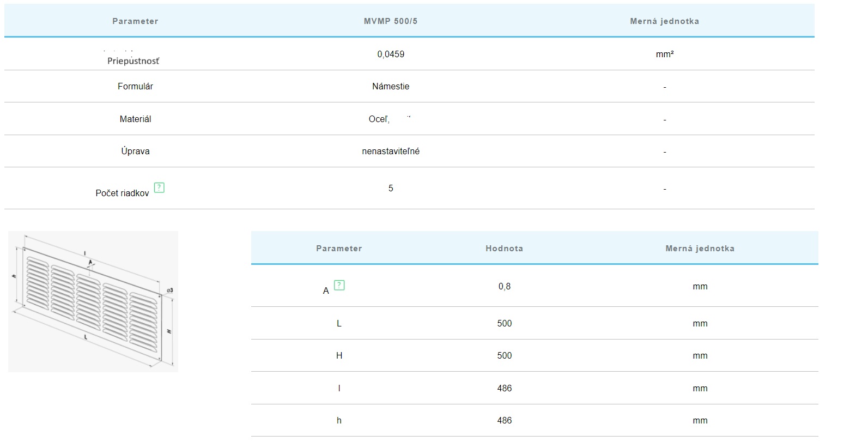Click Merná jednotka header in the dimensions table
The width and height of the screenshot is (868, 448).
coord(700,249)
